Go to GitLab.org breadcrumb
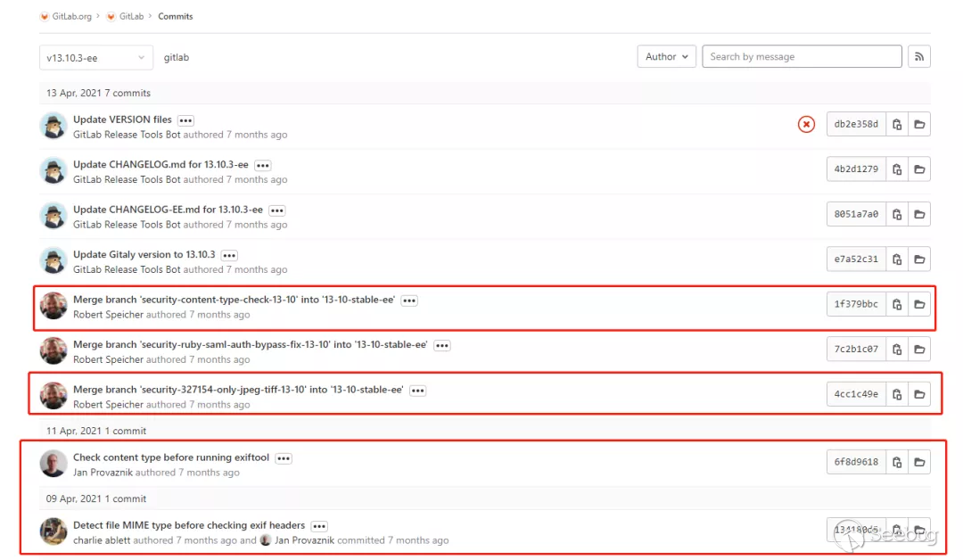This screenshot has height=560, width=963. (x=72, y=17)
